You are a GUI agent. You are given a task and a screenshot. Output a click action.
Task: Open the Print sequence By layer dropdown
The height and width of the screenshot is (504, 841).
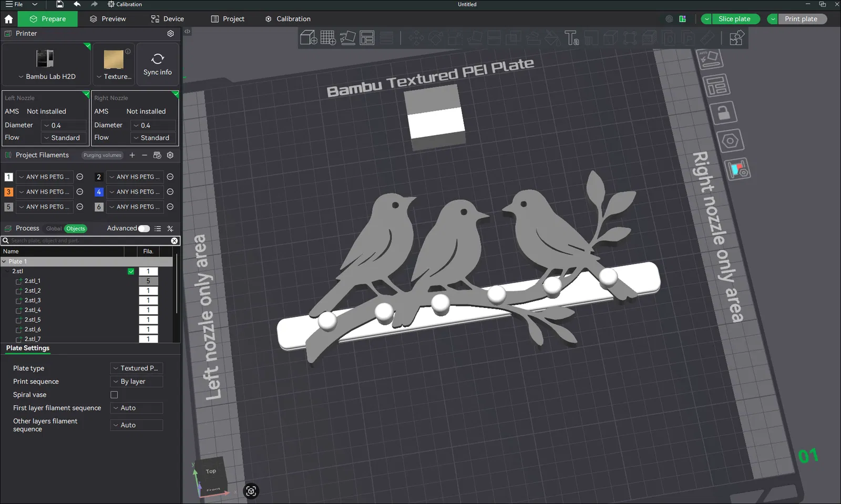pyautogui.click(x=137, y=382)
